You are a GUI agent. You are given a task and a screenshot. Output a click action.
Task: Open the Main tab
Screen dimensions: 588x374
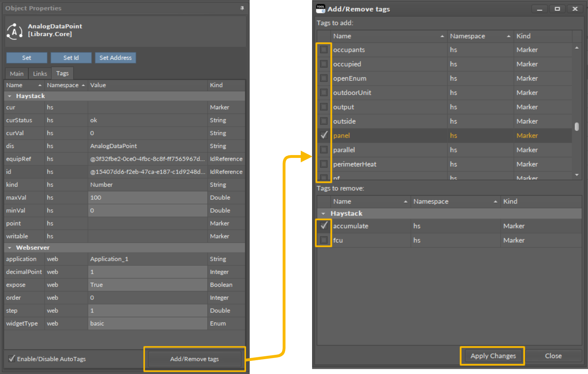[17, 73]
